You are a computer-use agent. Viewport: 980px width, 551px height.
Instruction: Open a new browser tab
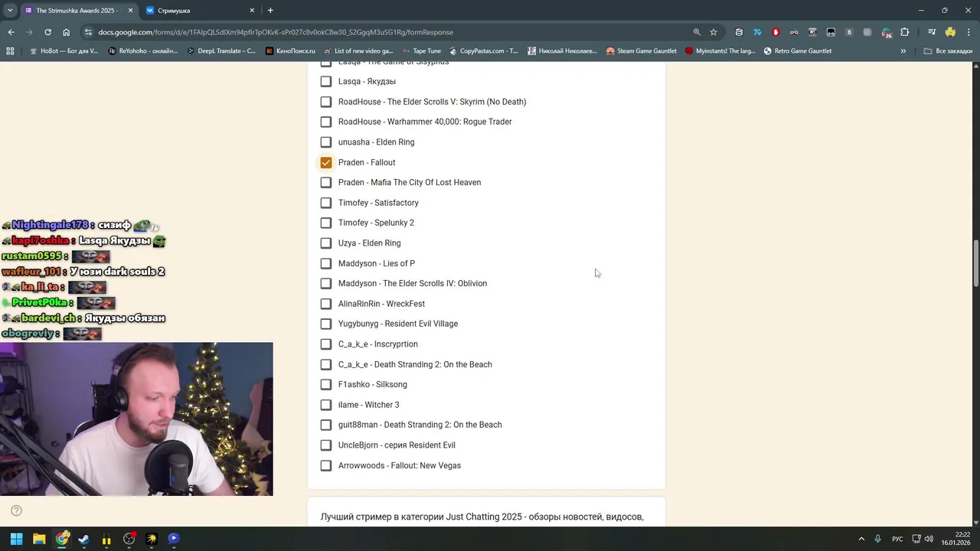click(x=270, y=10)
